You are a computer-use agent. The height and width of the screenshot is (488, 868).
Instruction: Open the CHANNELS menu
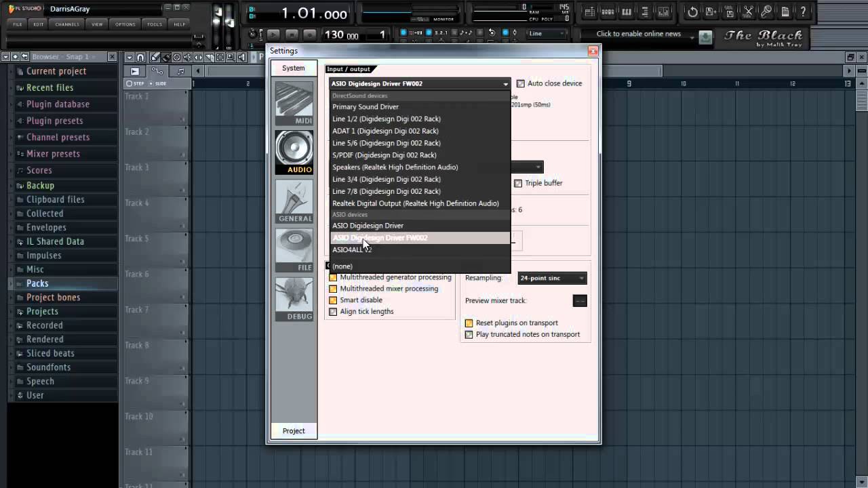[67, 24]
